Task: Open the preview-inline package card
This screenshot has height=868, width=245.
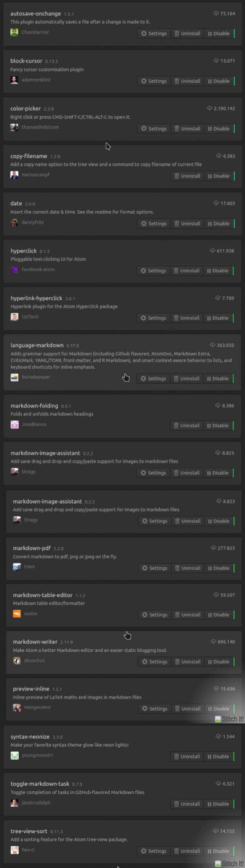Action: (124, 699)
